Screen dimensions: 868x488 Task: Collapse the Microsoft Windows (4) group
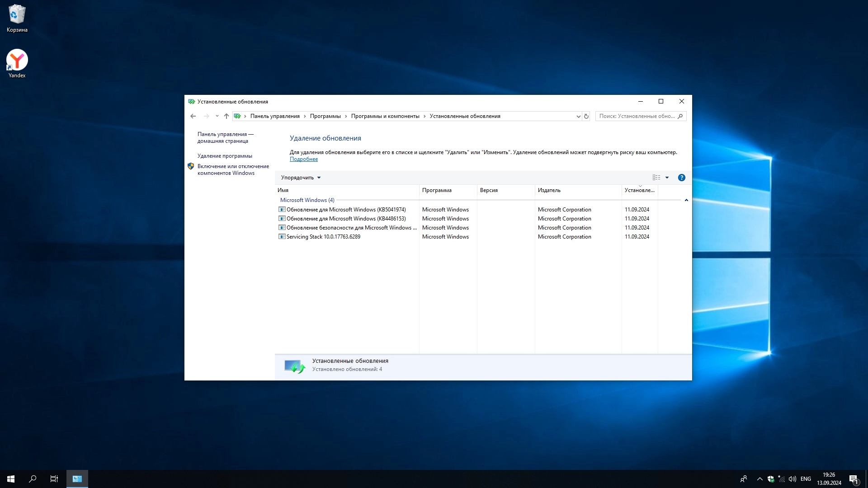tap(686, 200)
